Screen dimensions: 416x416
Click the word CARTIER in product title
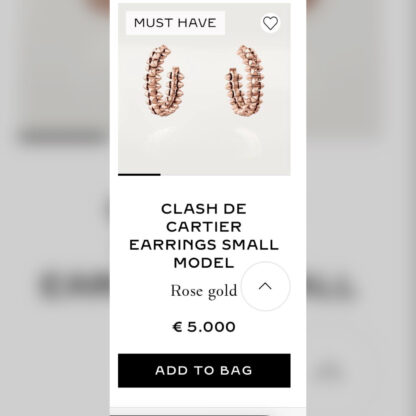click(204, 227)
